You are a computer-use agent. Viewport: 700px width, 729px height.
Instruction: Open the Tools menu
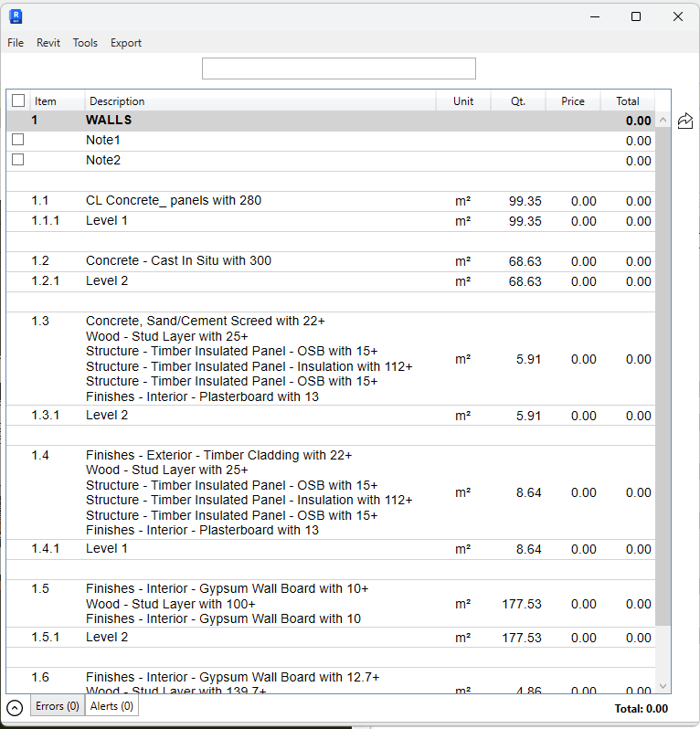tap(85, 43)
